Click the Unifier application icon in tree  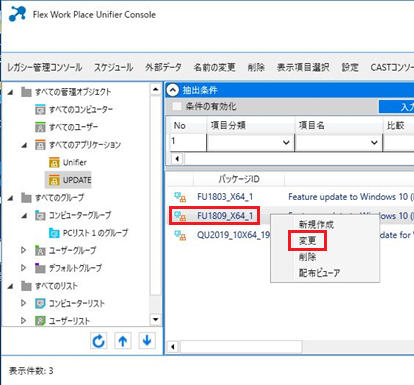54,162
